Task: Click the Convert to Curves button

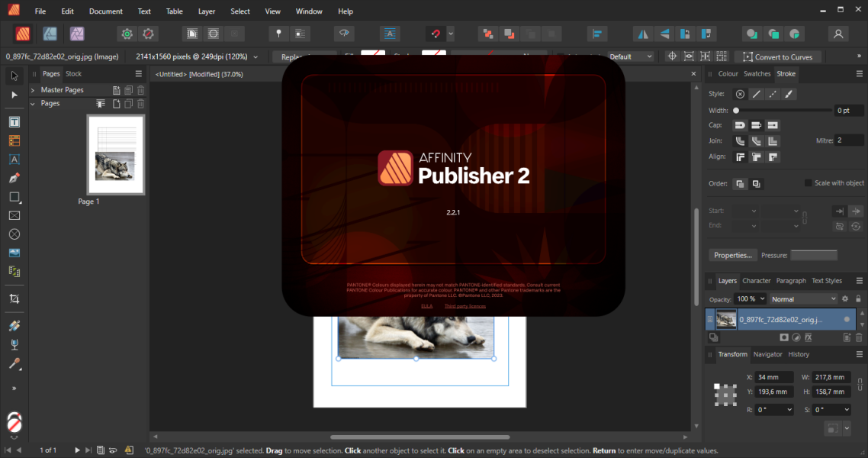Action: tap(778, 57)
